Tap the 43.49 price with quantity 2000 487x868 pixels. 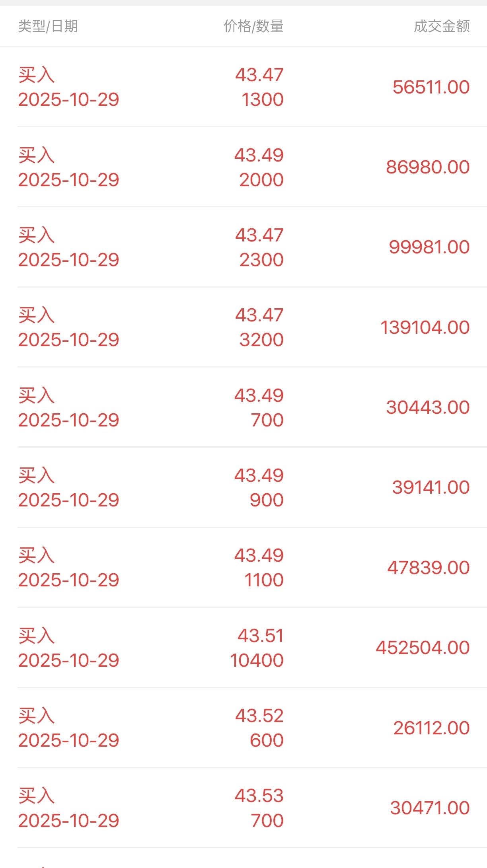click(x=259, y=155)
